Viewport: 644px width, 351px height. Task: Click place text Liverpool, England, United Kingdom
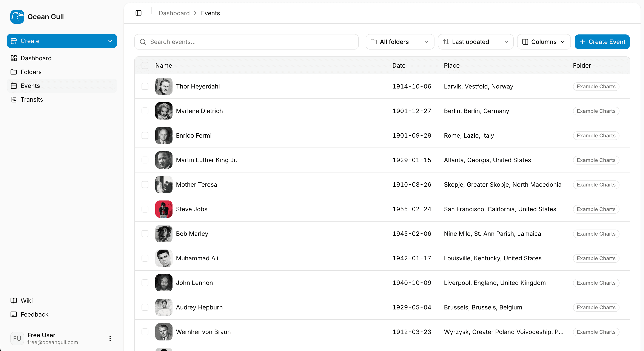pyautogui.click(x=495, y=283)
